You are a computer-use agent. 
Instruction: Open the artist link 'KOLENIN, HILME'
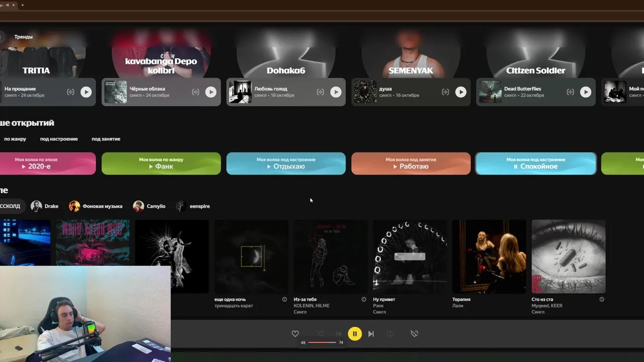(311, 306)
